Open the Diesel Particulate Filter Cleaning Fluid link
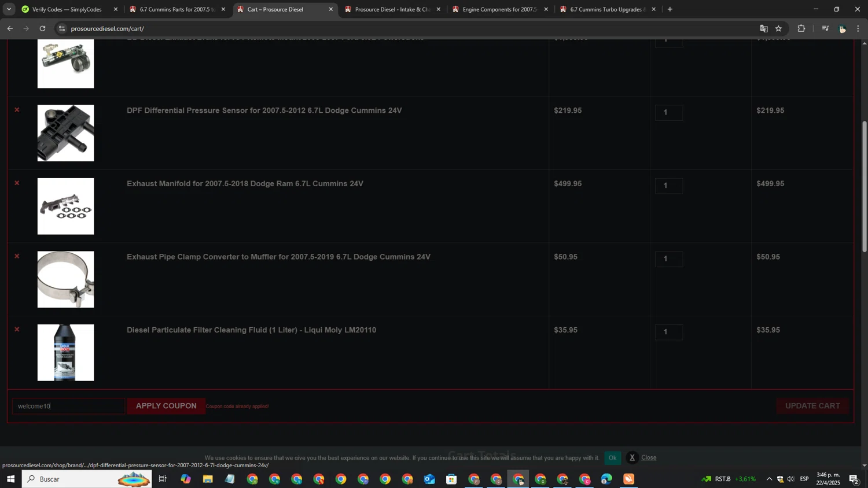The image size is (868, 488). click(x=251, y=330)
